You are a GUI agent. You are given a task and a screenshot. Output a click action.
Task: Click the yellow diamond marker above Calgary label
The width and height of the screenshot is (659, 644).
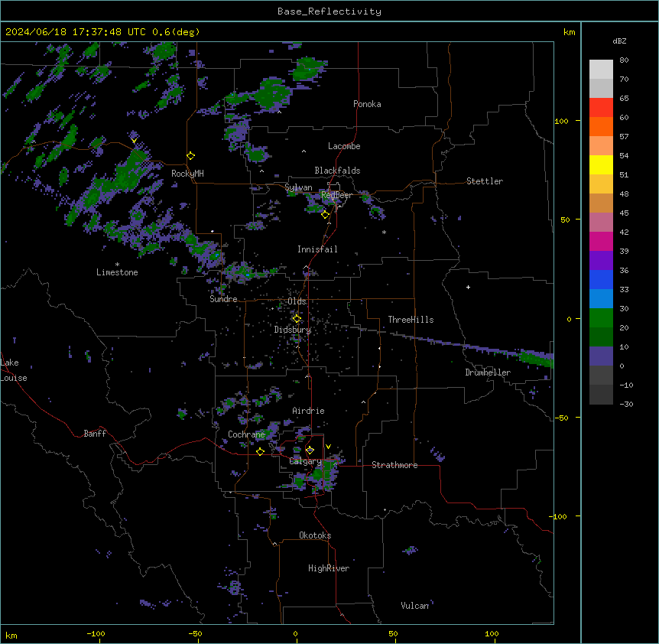click(310, 450)
